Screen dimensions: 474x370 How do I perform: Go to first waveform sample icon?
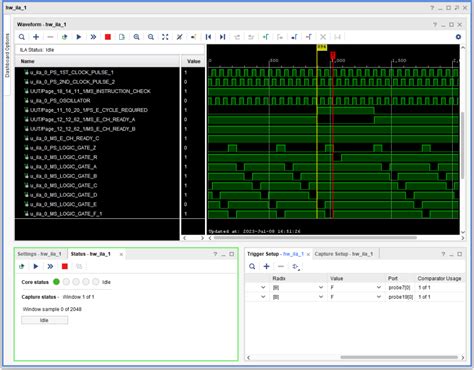208,37
